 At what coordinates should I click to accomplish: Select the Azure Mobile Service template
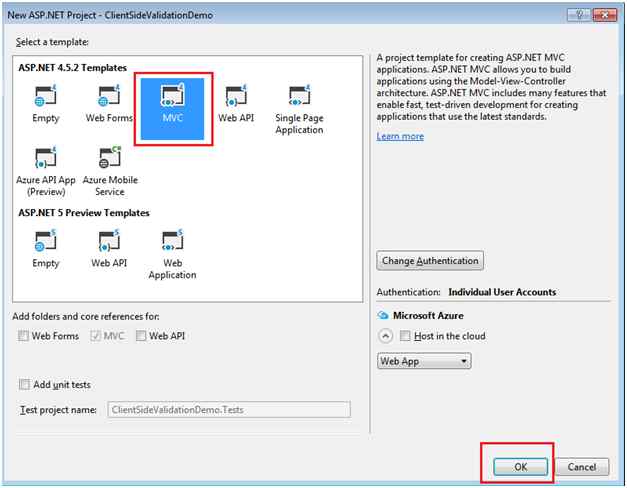(110, 171)
